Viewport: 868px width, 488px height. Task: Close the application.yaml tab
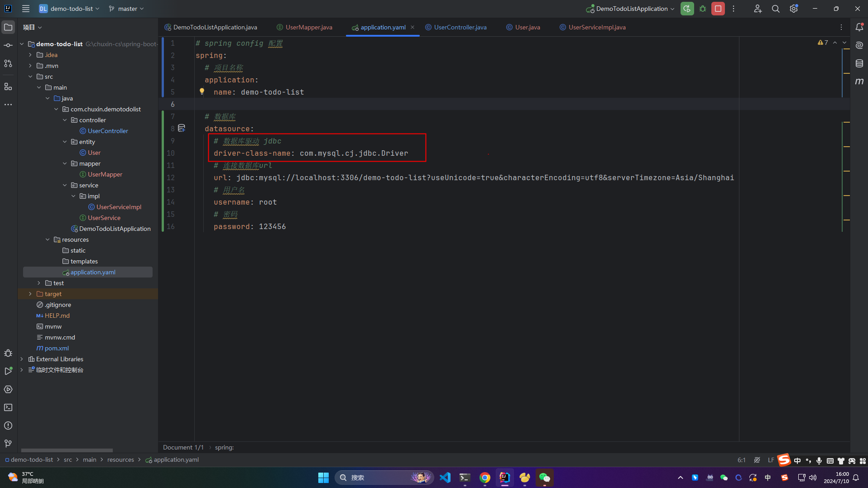point(412,27)
